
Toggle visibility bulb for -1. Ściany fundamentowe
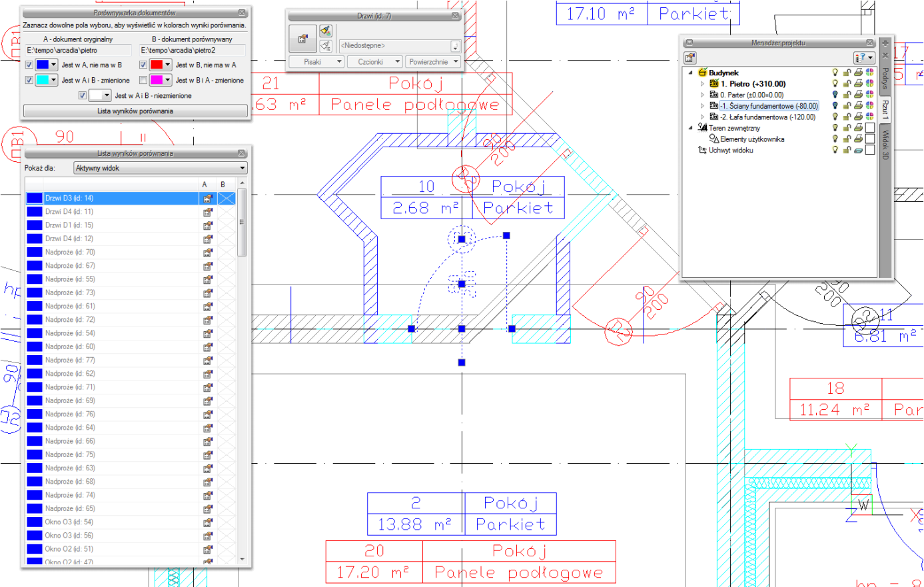[x=835, y=106]
